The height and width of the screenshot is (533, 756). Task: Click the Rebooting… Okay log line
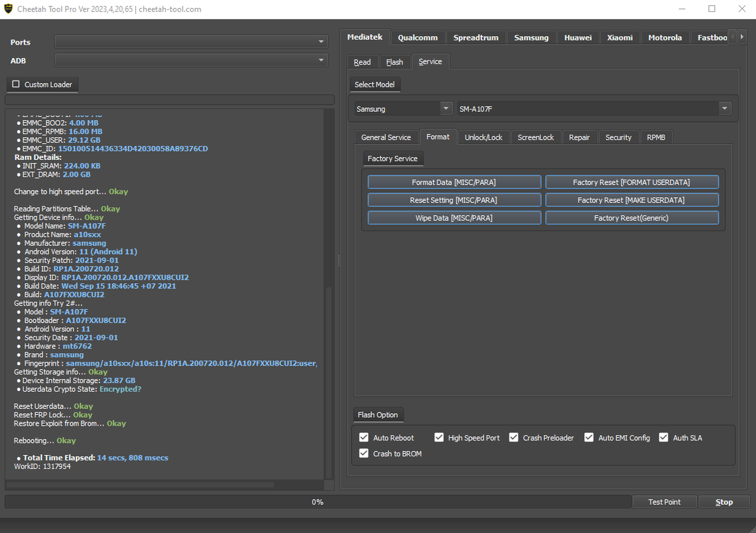pos(45,440)
